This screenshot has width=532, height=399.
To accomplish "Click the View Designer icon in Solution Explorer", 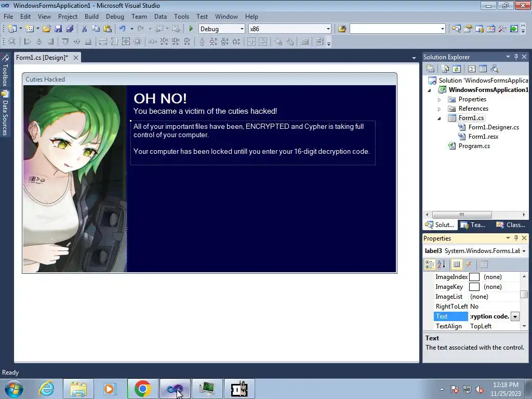I will [483, 69].
